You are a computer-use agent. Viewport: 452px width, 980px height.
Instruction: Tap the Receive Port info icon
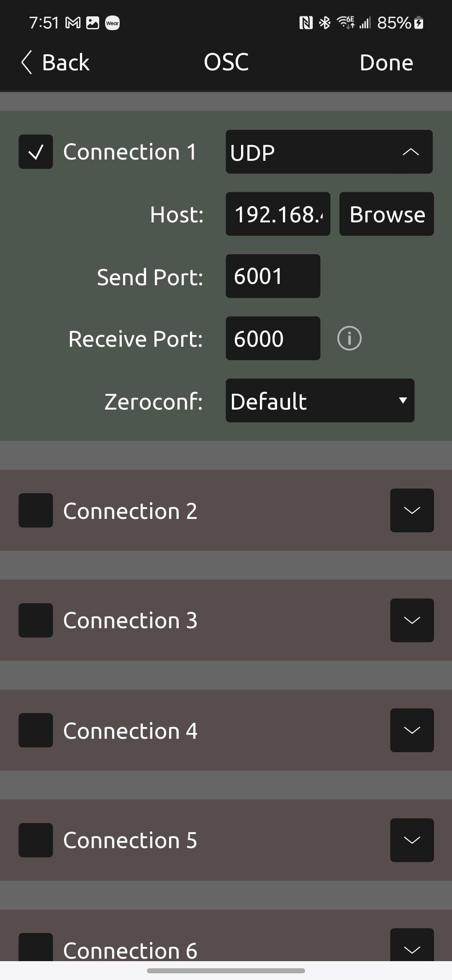tap(349, 338)
